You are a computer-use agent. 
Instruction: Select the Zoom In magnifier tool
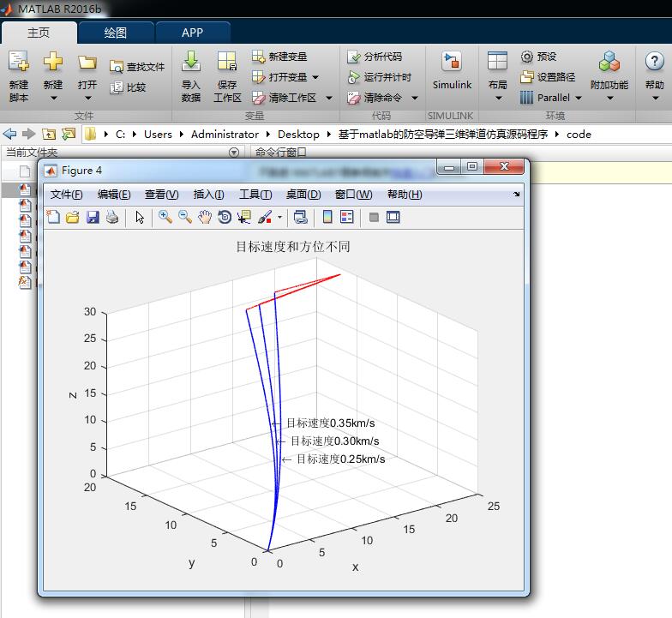pyautogui.click(x=165, y=218)
